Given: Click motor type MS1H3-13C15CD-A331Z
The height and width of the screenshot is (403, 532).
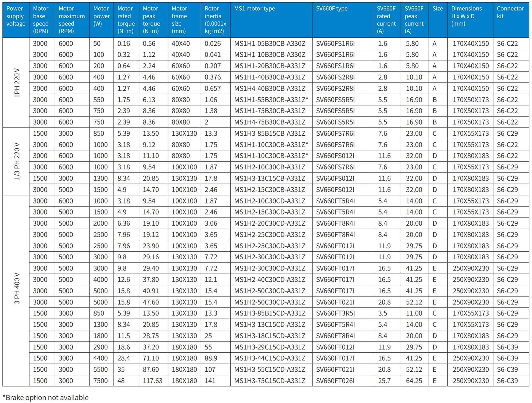Looking at the screenshot, I should (270, 324).
